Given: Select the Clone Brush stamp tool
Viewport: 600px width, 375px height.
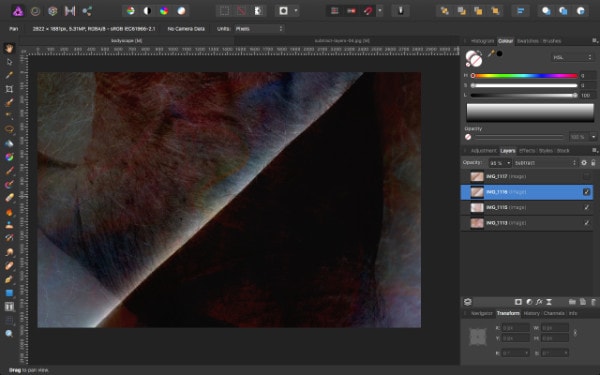Looking at the screenshot, I should 9,225.
